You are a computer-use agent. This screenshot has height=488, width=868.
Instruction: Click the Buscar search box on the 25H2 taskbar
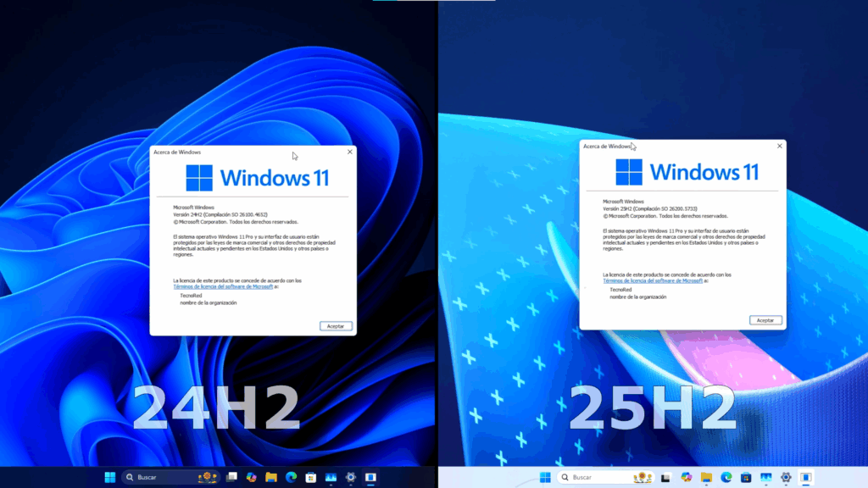tap(605, 477)
